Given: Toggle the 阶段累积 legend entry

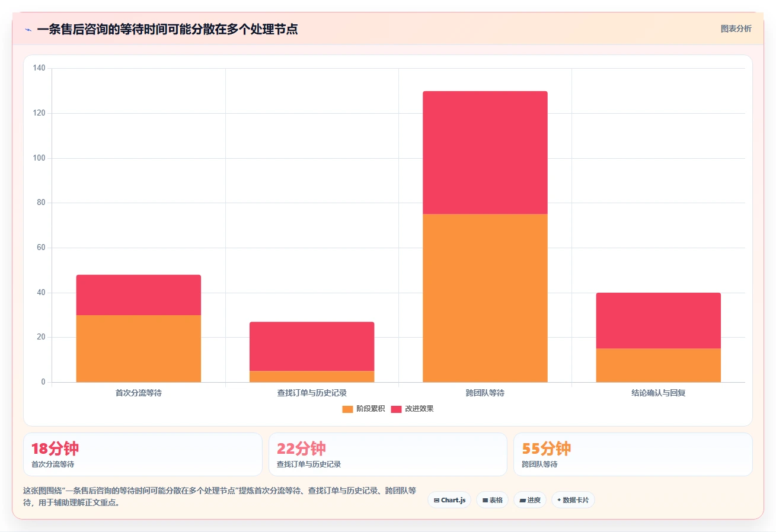Looking at the screenshot, I should click(363, 409).
